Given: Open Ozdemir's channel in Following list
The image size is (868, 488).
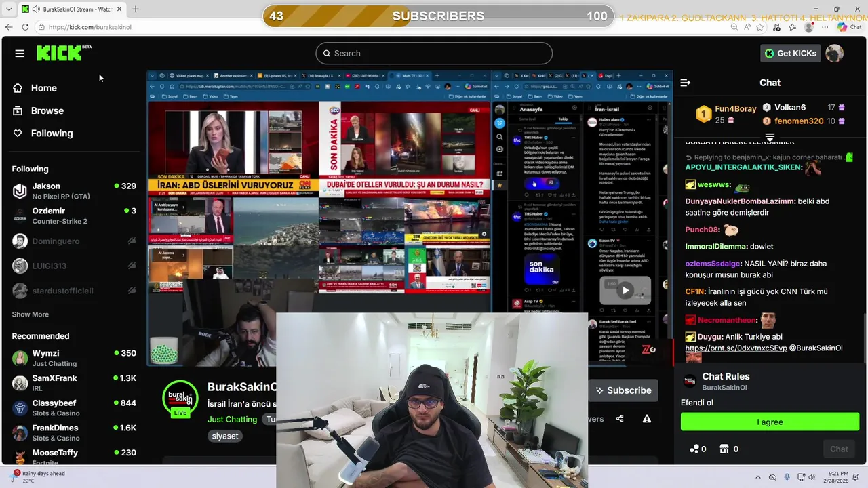Looking at the screenshot, I should [74, 216].
